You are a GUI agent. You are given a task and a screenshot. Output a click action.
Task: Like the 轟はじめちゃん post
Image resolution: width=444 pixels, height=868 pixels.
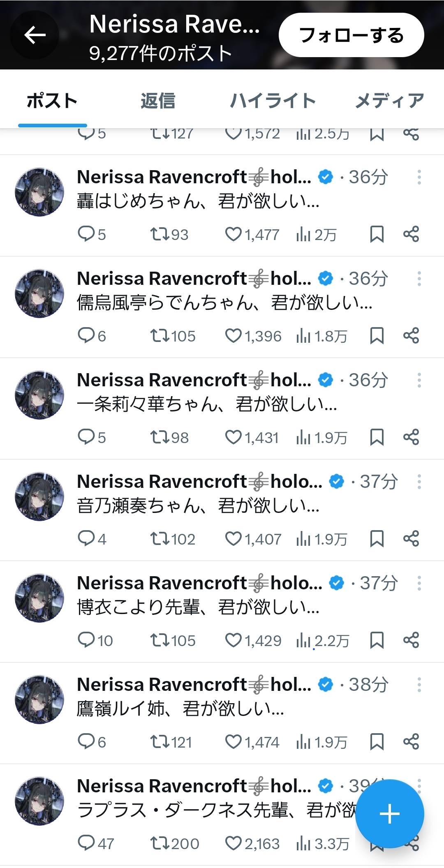(x=234, y=234)
